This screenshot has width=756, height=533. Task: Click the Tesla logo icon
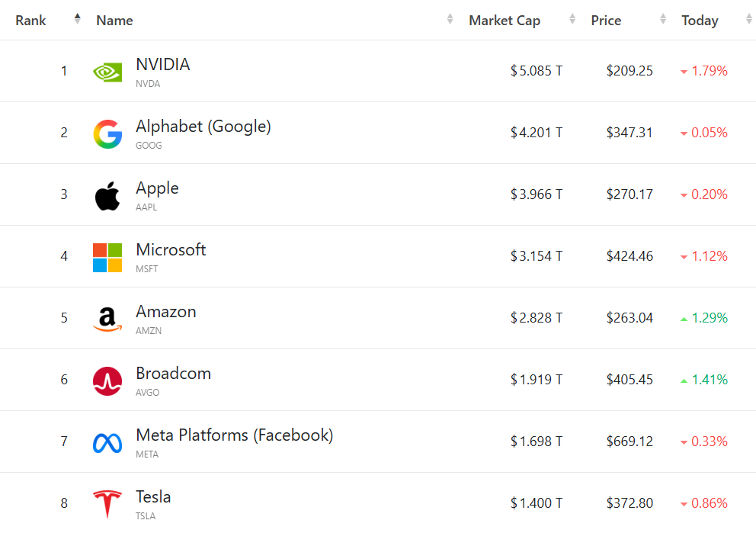pyautogui.click(x=107, y=505)
